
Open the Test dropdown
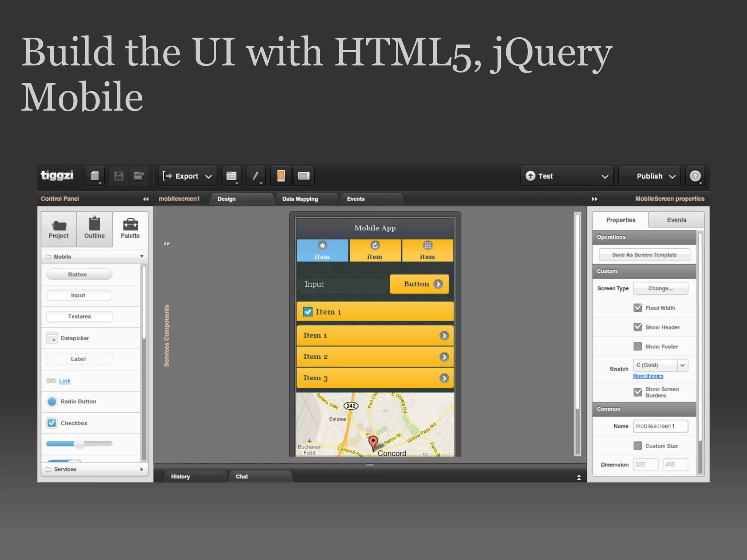pyautogui.click(x=567, y=176)
